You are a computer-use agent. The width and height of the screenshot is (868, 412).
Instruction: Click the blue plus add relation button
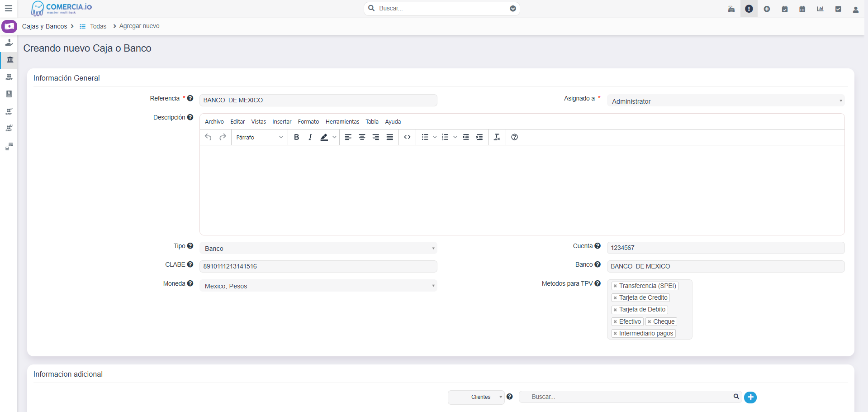(750, 397)
